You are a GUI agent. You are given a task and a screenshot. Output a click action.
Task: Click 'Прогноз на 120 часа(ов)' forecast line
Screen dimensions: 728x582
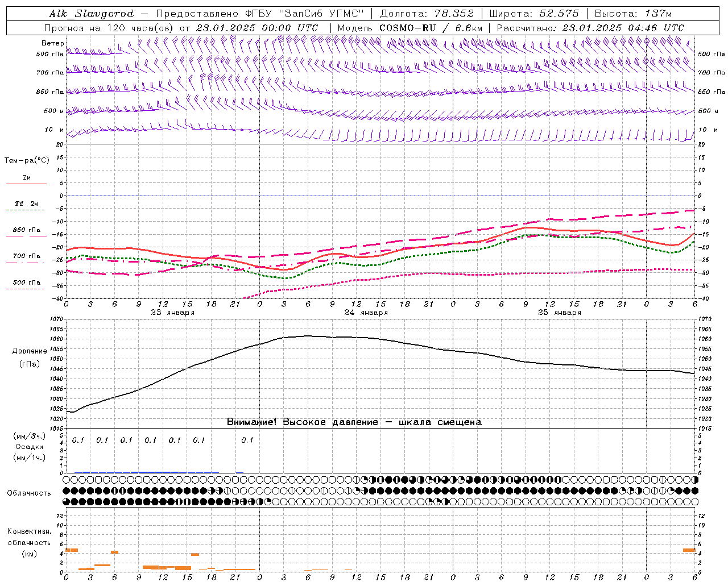110,28
